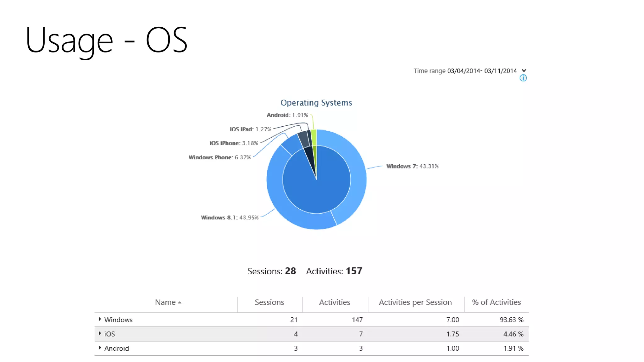
Task: Select the green Android pie slice
Action: pos(314,137)
